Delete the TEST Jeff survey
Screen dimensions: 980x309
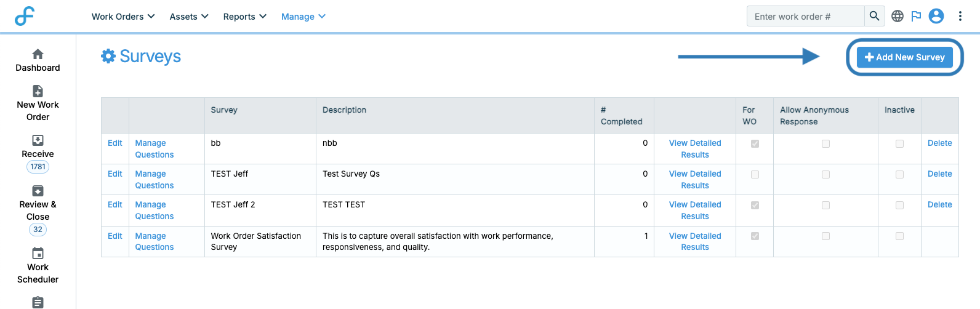click(x=939, y=174)
